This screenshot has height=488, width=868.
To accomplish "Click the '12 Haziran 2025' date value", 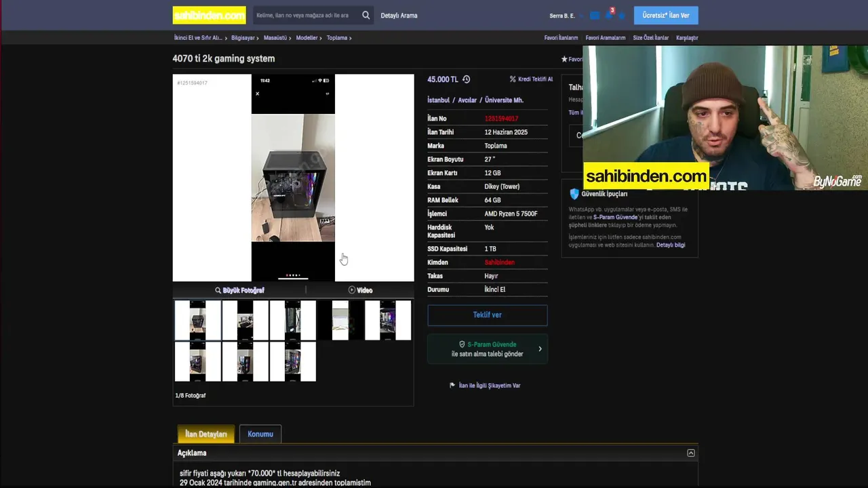I will [506, 132].
